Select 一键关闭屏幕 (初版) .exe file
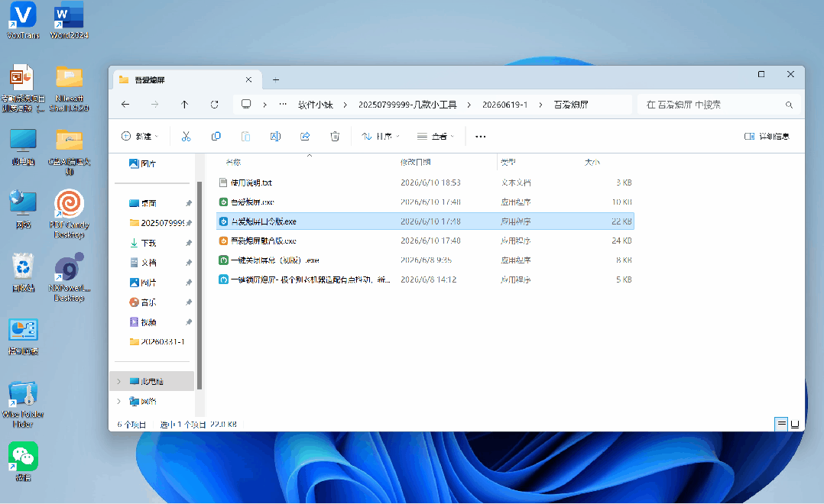This screenshot has height=504, width=824. click(425, 260)
